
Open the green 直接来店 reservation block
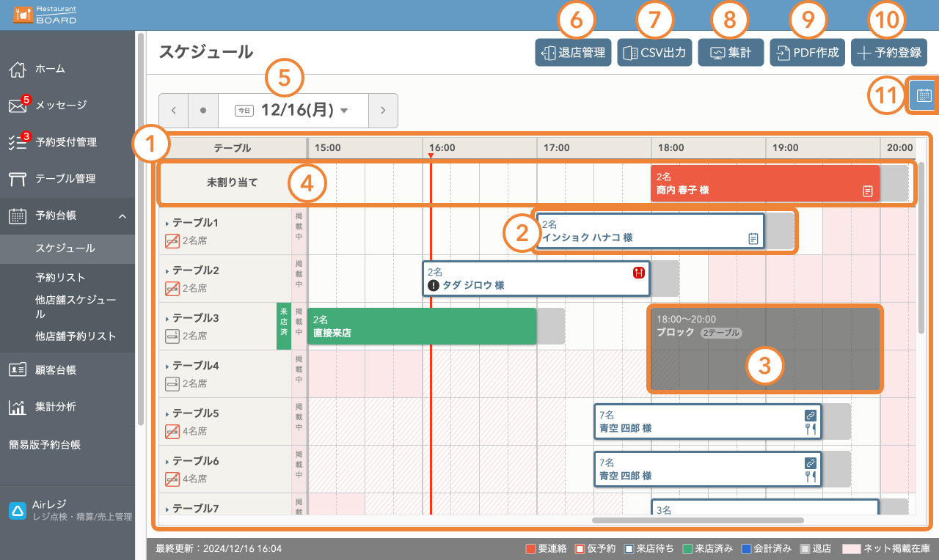coord(423,326)
